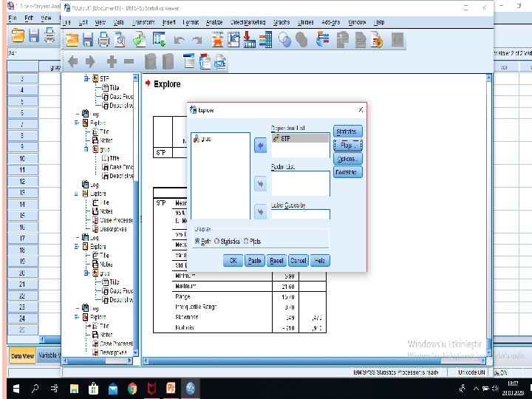Image resolution: width=532 pixels, height=399 pixels.
Task: Click Help in the Explore dialog
Action: 320,261
